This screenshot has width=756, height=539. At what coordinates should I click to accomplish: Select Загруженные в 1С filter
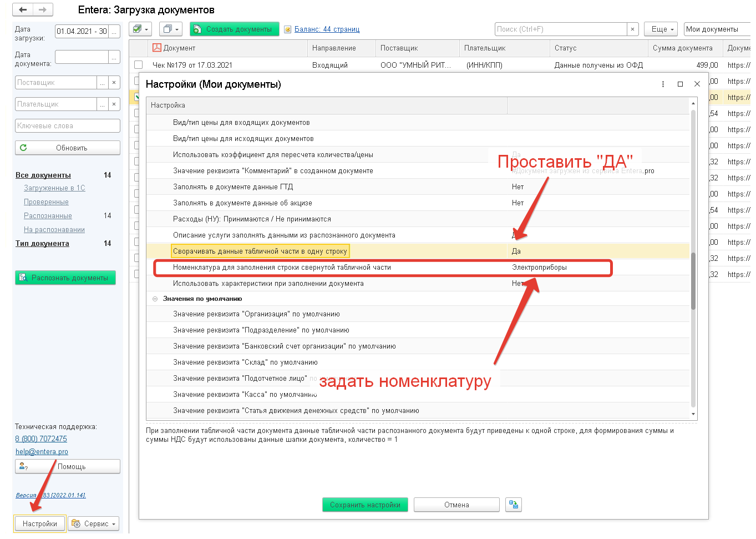[54, 188]
